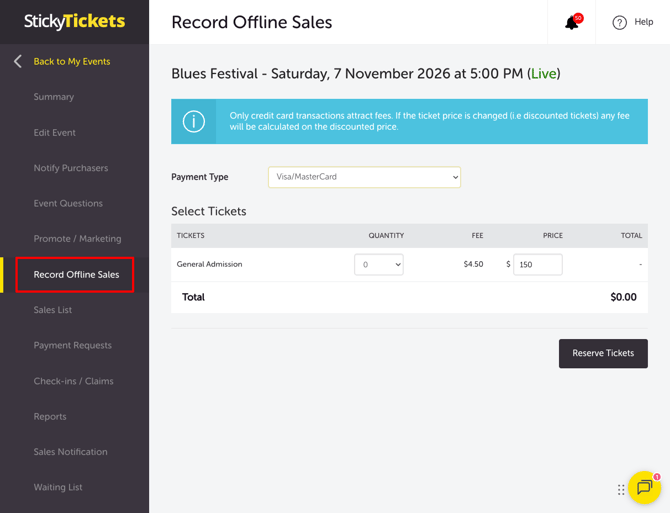
Task: Open Event Questions page
Action: pos(68,203)
